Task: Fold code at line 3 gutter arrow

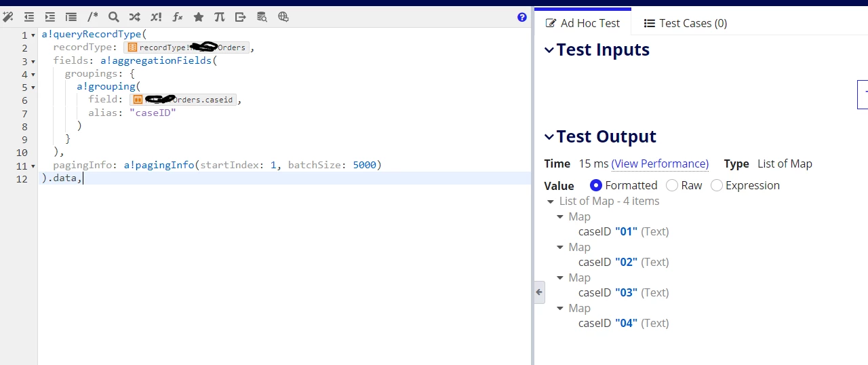Action: (34, 61)
